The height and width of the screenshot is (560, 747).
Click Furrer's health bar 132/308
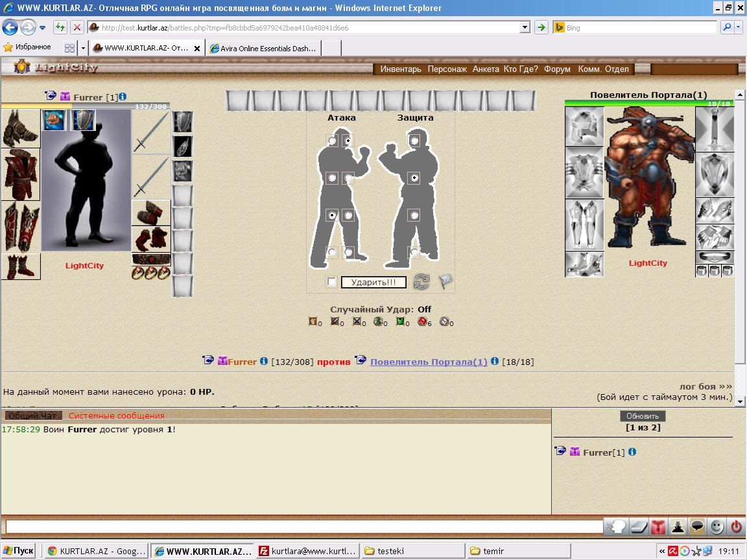86,106
